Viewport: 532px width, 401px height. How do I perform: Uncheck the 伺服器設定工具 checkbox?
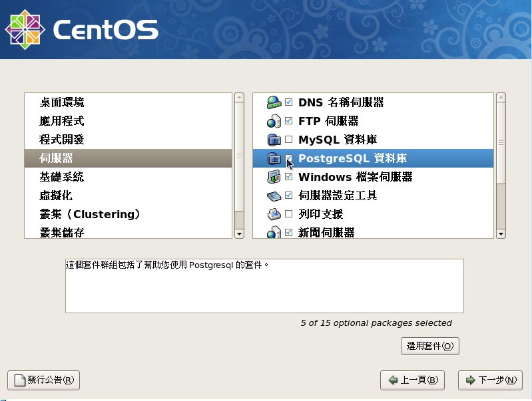[x=289, y=196]
